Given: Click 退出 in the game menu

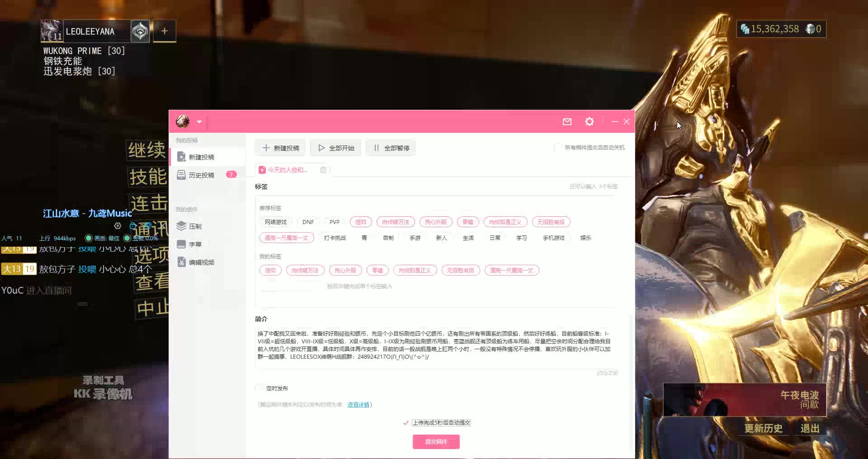Looking at the screenshot, I should (x=810, y=428).
